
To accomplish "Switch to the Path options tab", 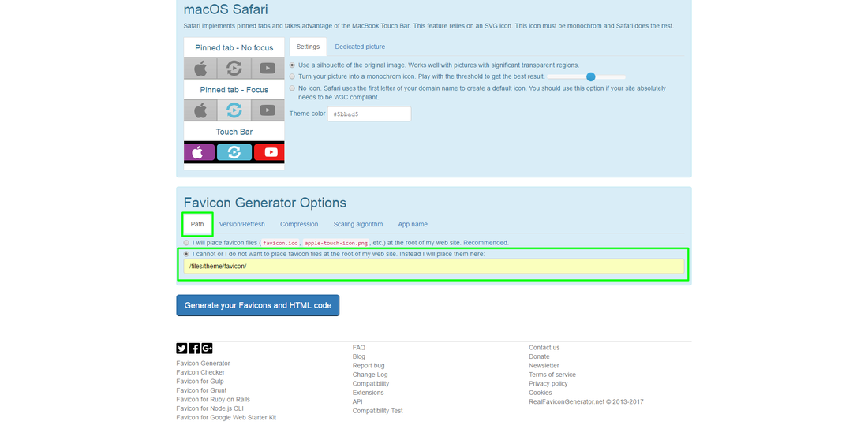I will click(197, 224).
